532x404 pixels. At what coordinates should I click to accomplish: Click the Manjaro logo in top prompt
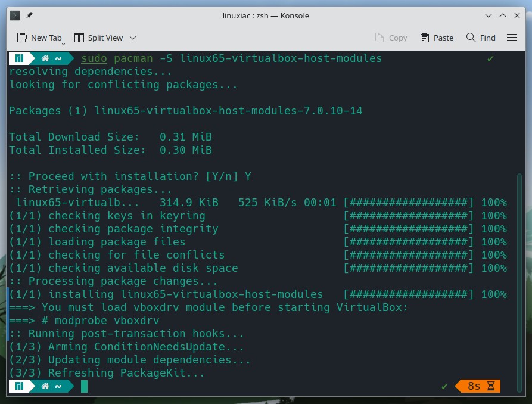point(19,58)
